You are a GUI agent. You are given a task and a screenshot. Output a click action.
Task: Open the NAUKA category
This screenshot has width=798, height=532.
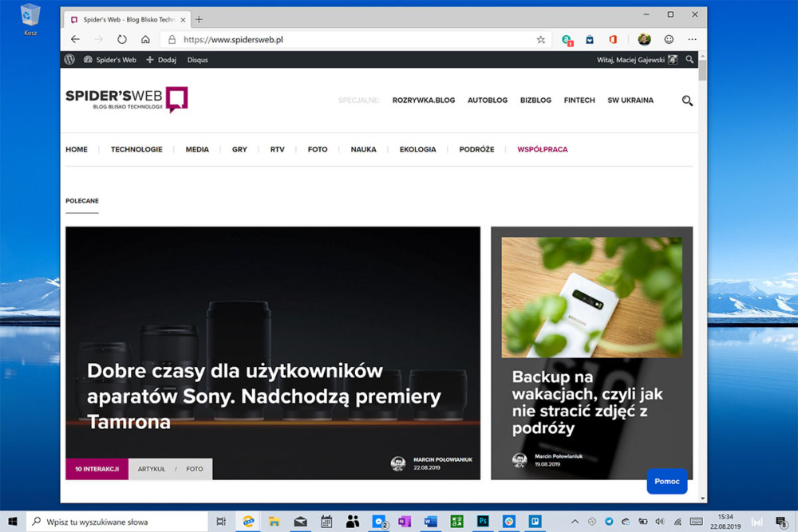pos(363,149)
